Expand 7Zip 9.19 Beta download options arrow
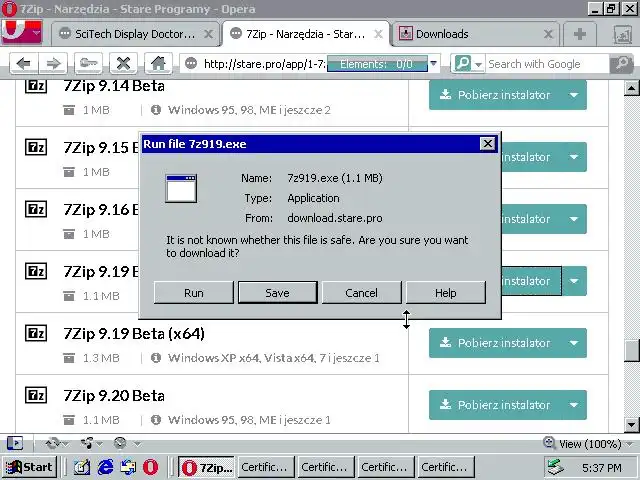 click(x=574, y=281)
